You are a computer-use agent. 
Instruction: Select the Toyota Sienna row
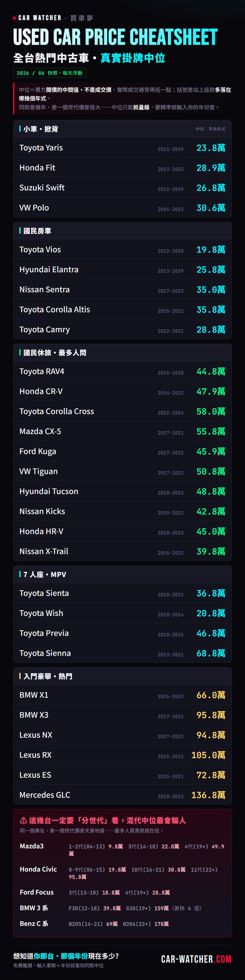click(x=122, y=653)
